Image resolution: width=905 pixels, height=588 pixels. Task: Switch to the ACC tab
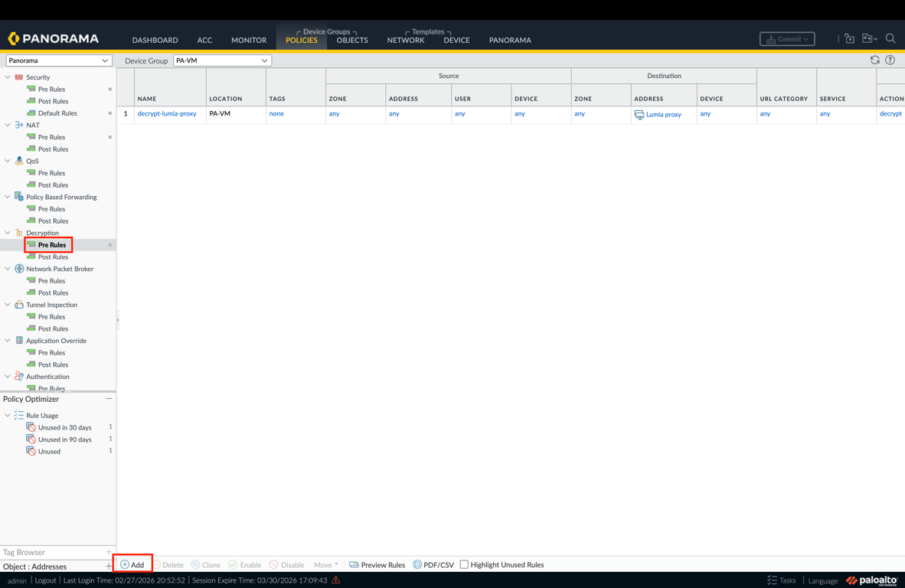(x=204, y=41)
